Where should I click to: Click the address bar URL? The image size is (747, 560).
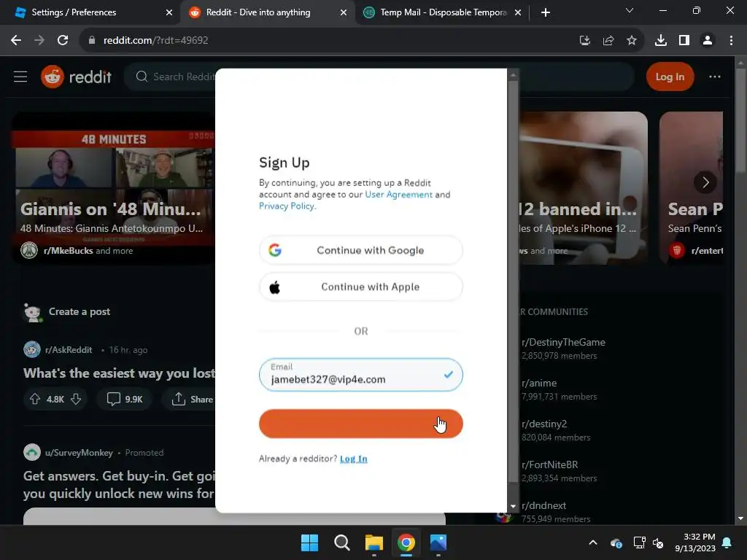pos(156,41)
